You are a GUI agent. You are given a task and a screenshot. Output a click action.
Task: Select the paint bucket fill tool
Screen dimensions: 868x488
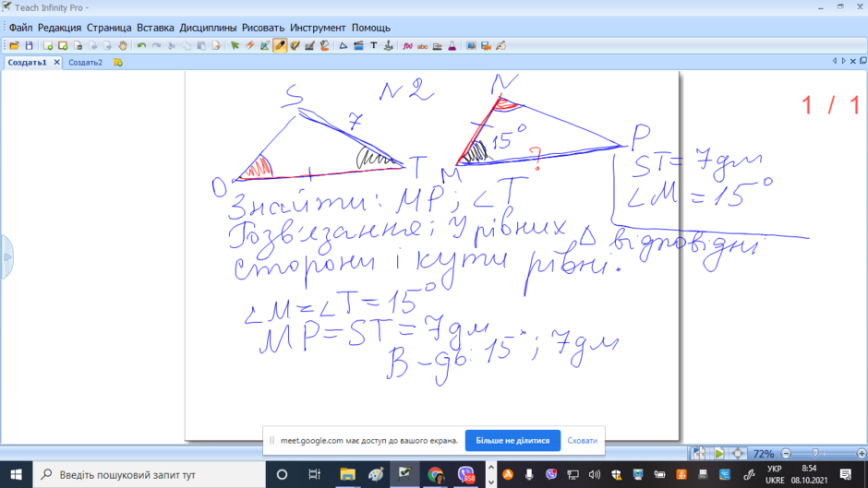coord(324,46)
